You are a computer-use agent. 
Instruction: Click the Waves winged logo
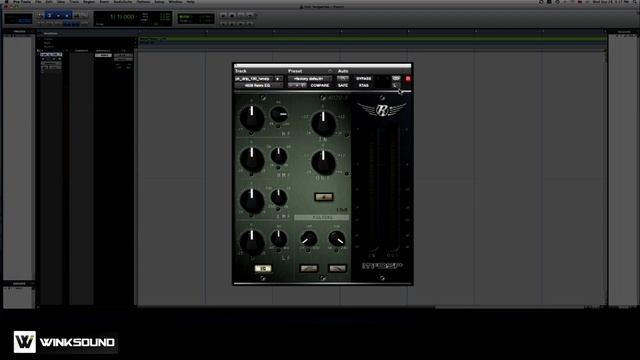[382, 110]
